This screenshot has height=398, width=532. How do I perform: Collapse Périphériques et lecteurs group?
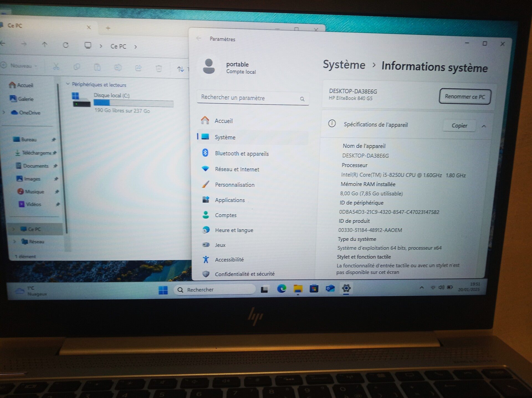click(68, 84)
